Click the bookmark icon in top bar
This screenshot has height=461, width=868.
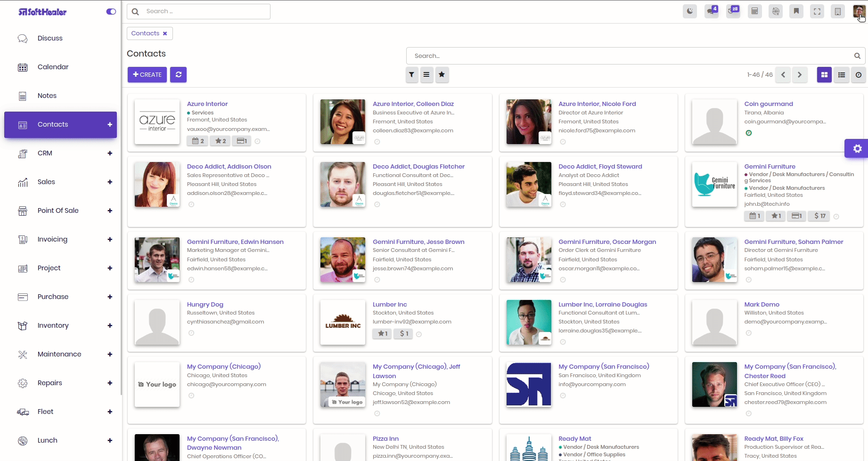[796, 11]
